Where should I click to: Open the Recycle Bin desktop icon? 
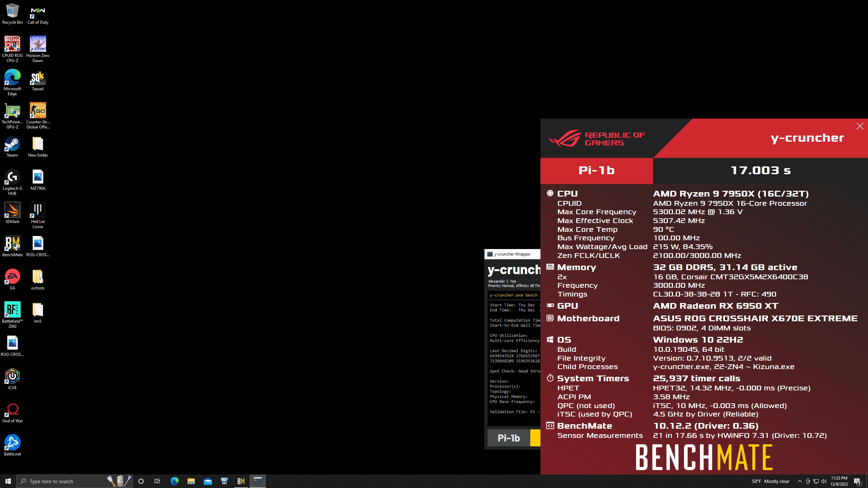click(12, 14)
